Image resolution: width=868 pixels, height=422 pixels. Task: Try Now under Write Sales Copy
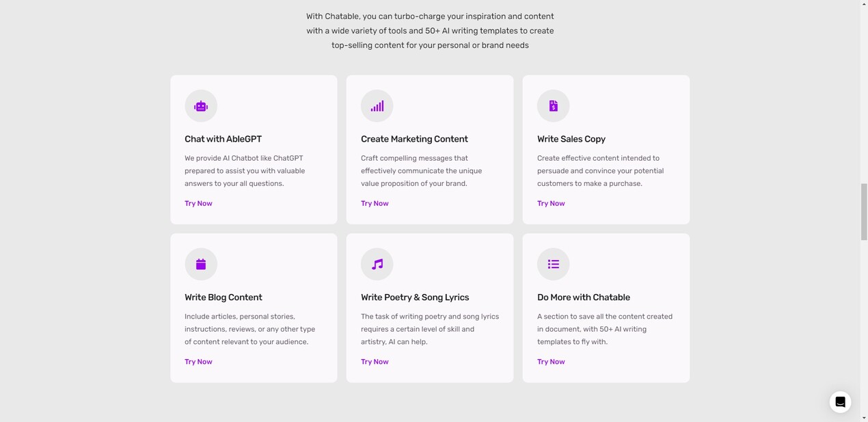(x=551, y=203)
